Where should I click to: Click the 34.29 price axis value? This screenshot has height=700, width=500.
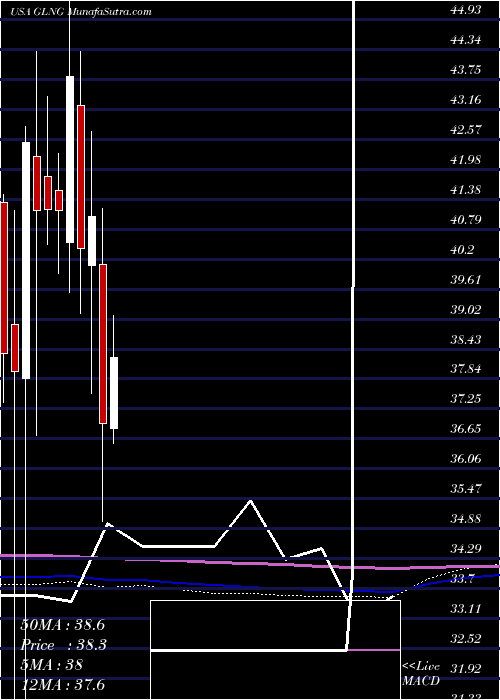click(x=466, y=550)
